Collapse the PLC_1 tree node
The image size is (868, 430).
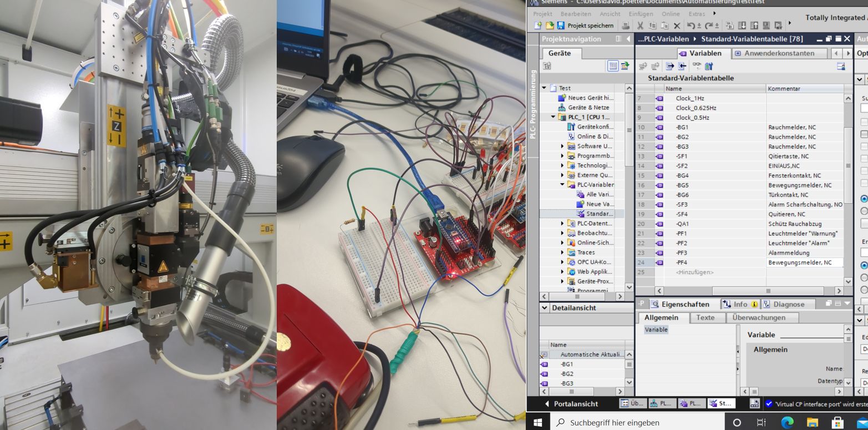click(x=554, y=117)
